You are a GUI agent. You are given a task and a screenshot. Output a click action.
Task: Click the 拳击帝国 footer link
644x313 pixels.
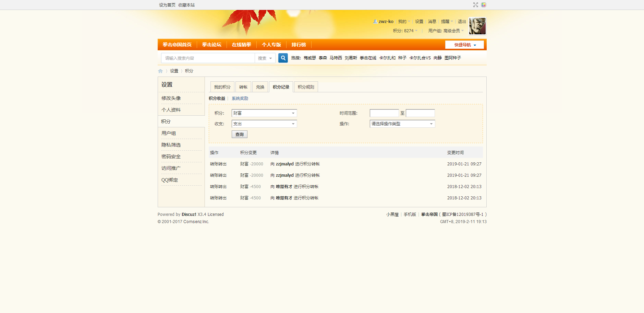click(429, 215)
